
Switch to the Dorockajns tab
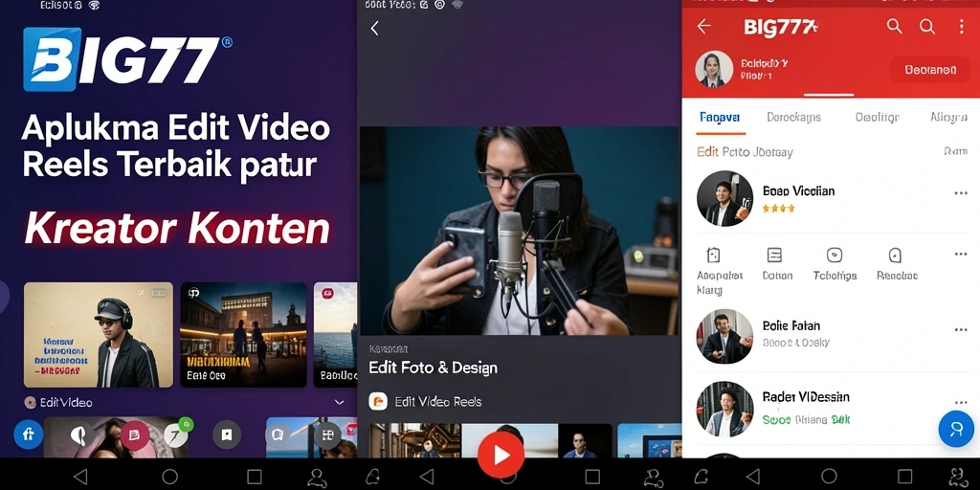pos(793,117)
